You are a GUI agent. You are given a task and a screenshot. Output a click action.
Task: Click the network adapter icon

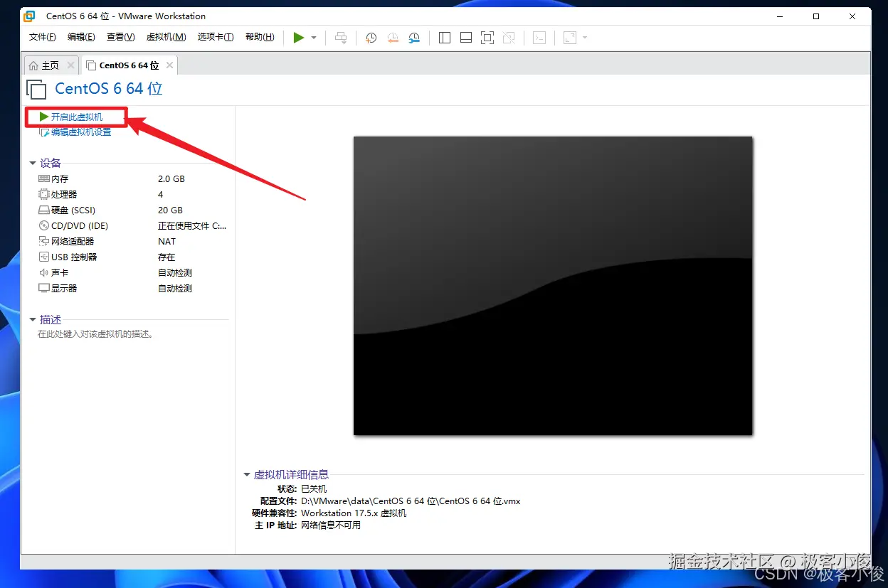point(44,242)
